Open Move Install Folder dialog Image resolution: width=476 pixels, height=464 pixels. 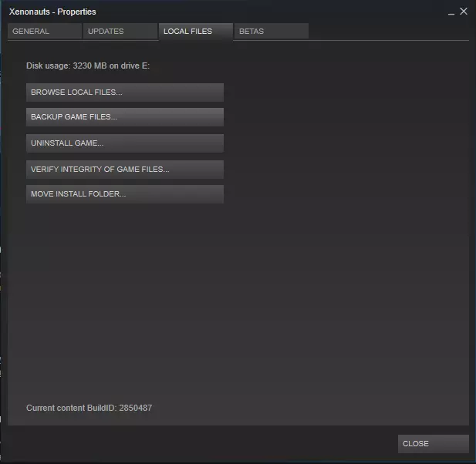pyautogui.click(x=125, y=194)
